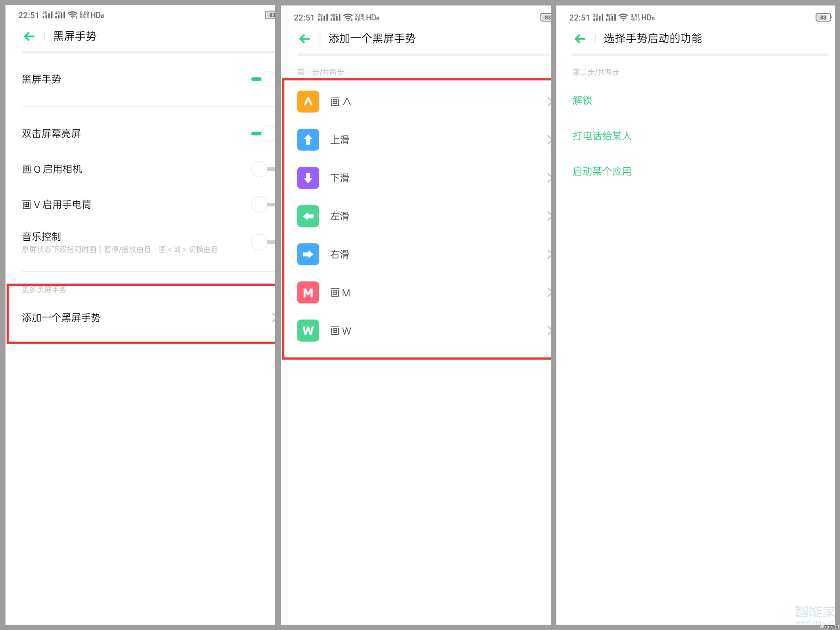Tap the 更多黑屏手势 section header
840x630 pixels.
tap(44, 290)
